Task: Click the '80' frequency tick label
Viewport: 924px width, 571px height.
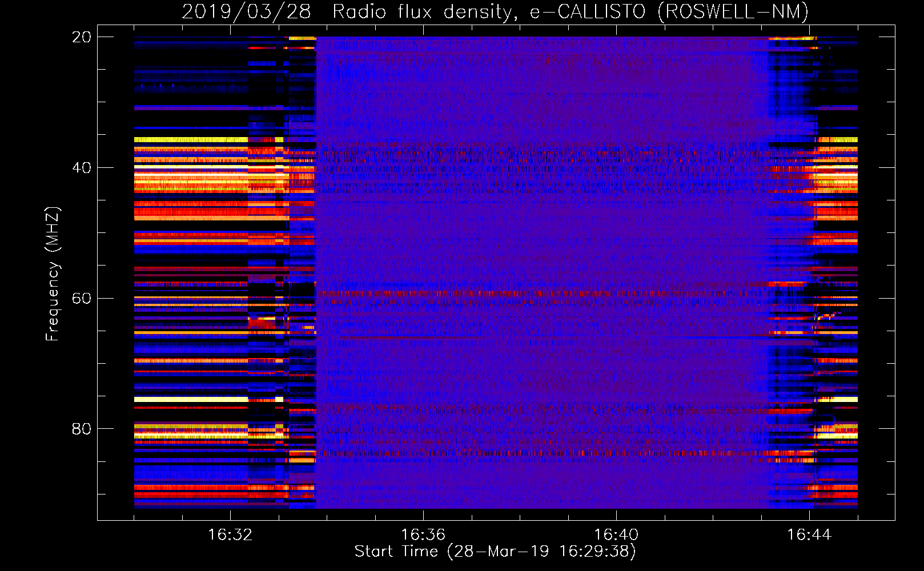Action: click(82, 429)
